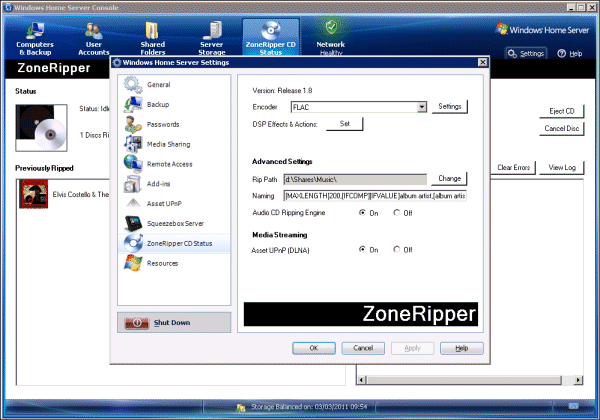Close the Windows Home Server Settings dialog
Image resolution: width=600 pixels, height=420 pixels.
coord(483,62)
